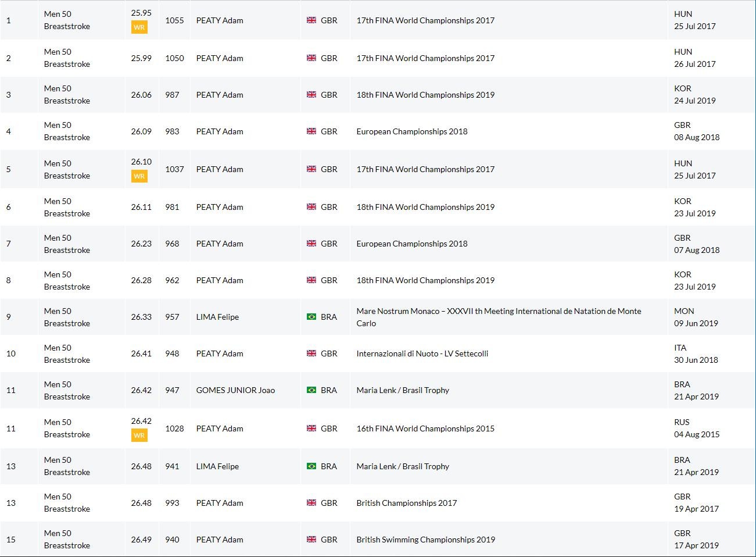Click the British flag in the rank 1 row

click(311, 20)
